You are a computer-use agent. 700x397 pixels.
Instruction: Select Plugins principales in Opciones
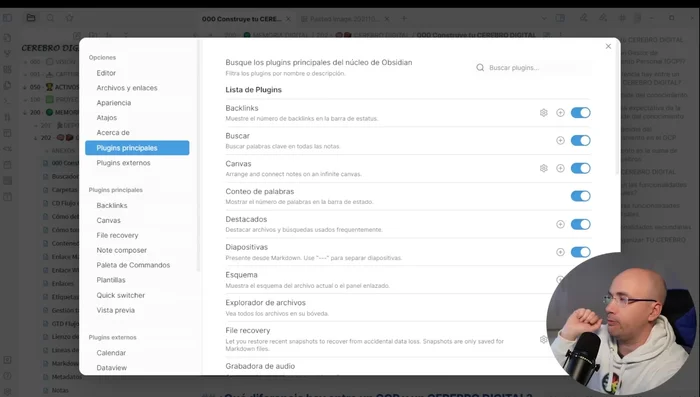[137, 148]
